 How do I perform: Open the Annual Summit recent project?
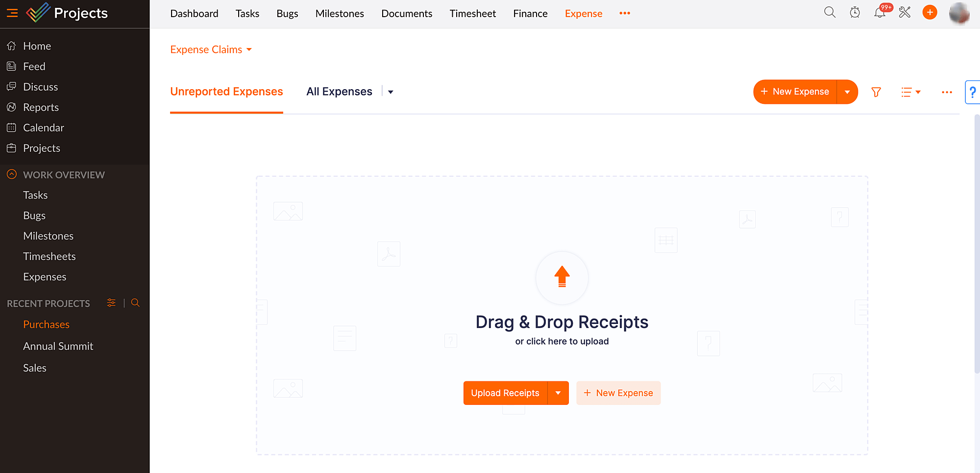click(58, 346)
